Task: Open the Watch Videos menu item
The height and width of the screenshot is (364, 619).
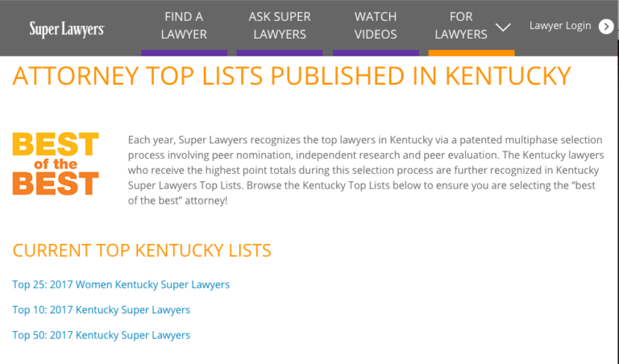Action: [x=376, y=26]
